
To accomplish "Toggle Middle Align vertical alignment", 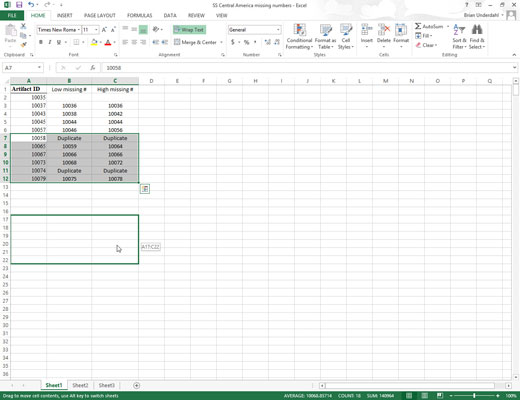I will 134,29.
